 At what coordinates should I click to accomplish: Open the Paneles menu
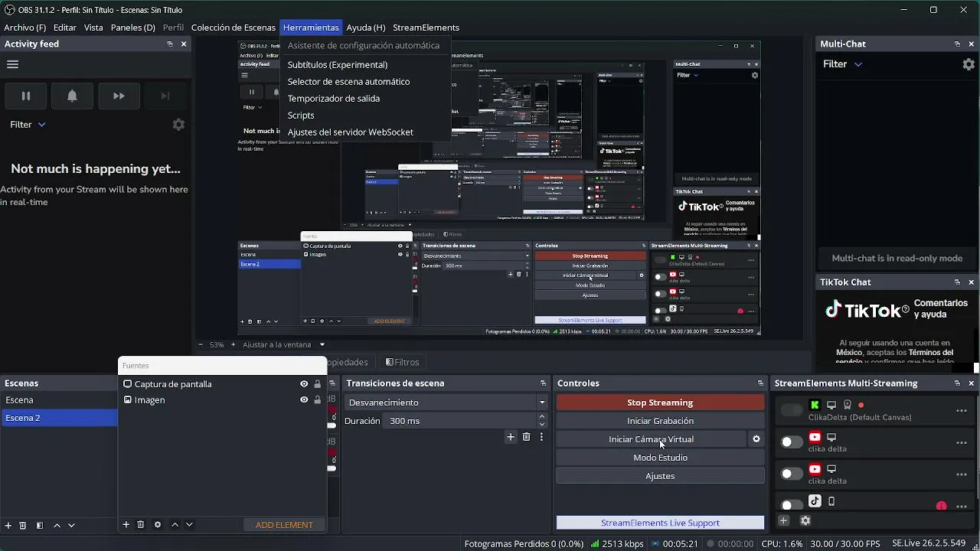[132, 28]
